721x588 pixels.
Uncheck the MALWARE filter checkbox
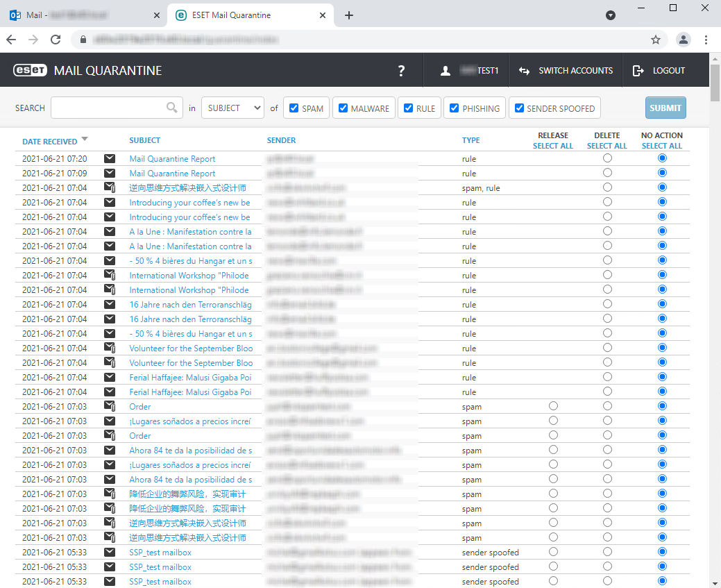(x=342, y=108)
